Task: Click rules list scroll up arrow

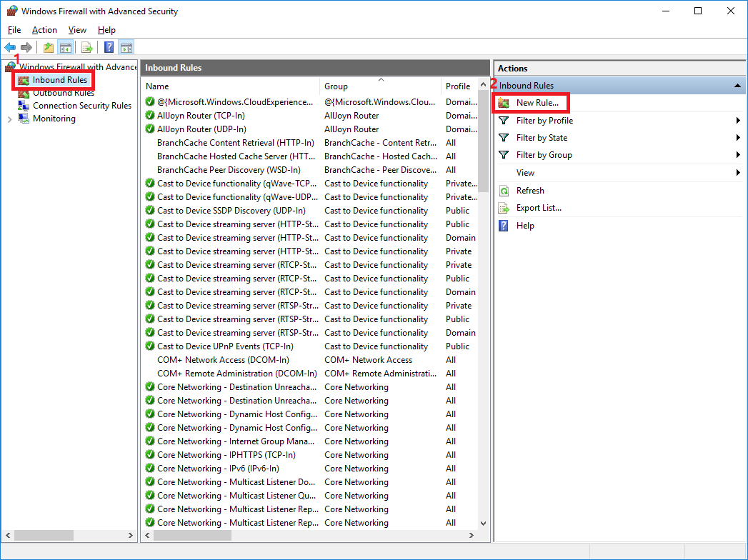Action: coord(483,85)
